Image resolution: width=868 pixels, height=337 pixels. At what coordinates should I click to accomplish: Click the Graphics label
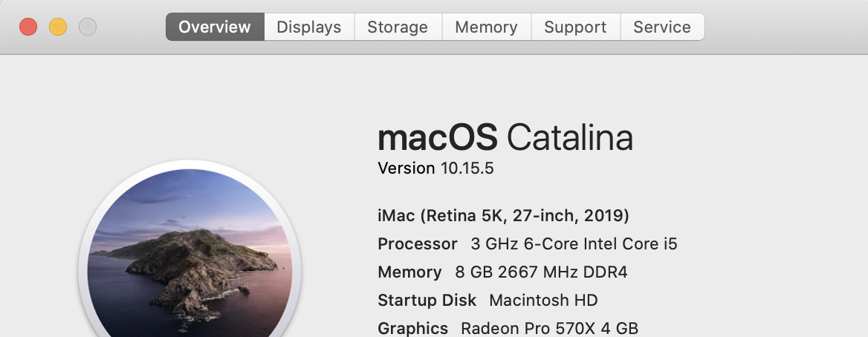412,328
